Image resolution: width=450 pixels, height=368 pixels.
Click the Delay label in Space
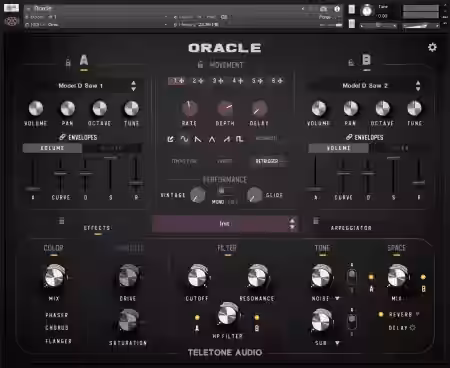[398, 328]
